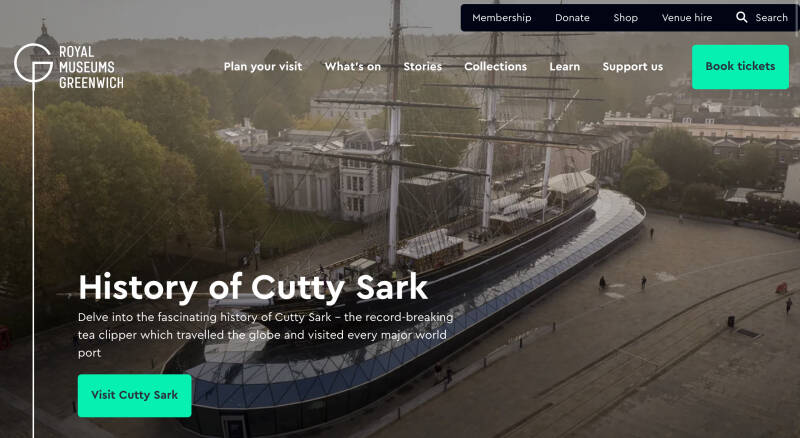Click the green Book tickets button
The image size is (800, 438).
coord(740,67)
